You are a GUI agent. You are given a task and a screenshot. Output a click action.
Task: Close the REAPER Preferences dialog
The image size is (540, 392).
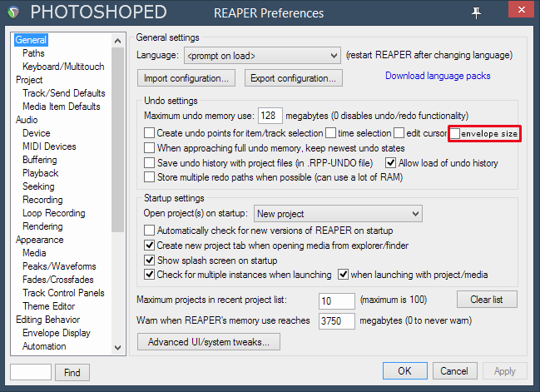pos(521,9)
